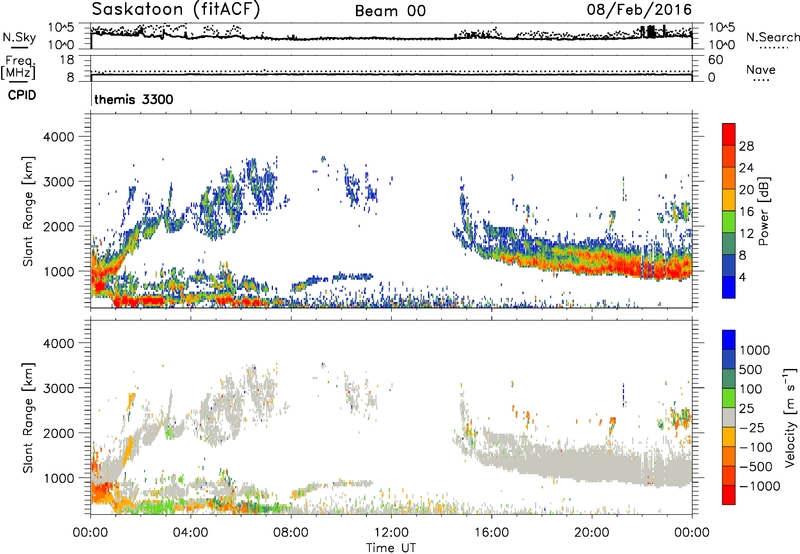Screen dimensions: 800x554
Task: Click the velocity color bar gray segment
Action: pyautogui.click(x=729, y=417)
